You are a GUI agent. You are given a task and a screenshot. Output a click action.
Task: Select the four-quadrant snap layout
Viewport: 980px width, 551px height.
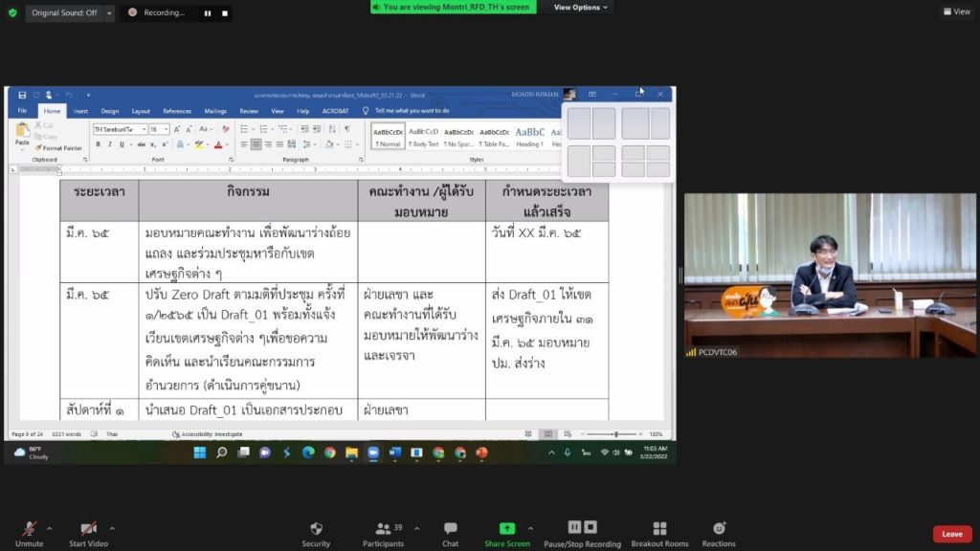pos(646,161)
